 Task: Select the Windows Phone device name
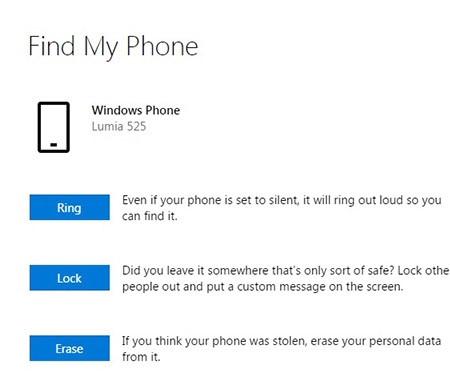136,110
